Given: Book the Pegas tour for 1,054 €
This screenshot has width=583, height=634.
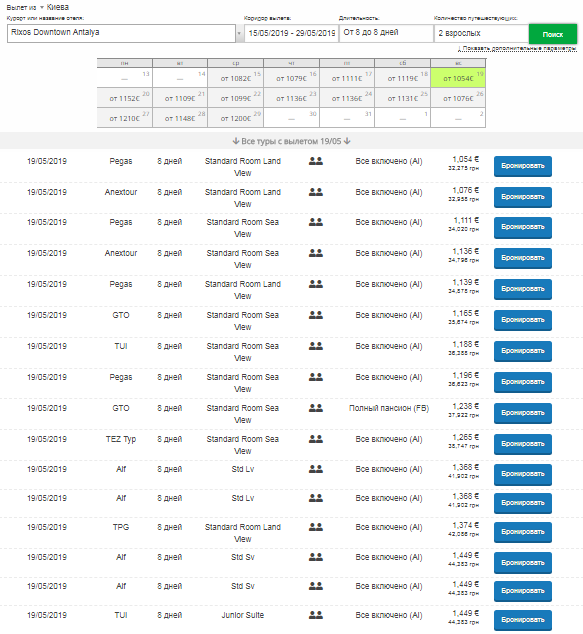Looking at the screenshot, I should click(523, 166).
